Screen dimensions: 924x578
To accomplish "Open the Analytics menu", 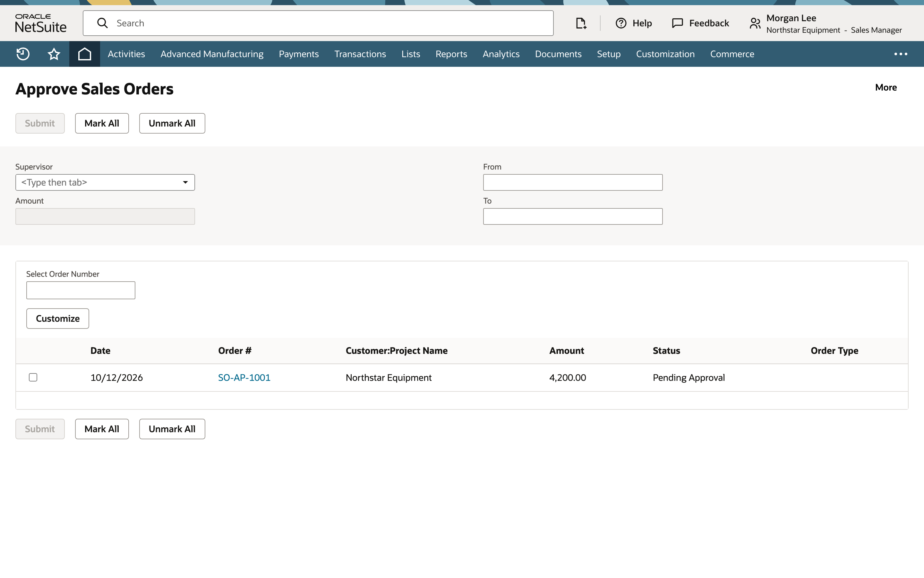I will click(501, 54).
